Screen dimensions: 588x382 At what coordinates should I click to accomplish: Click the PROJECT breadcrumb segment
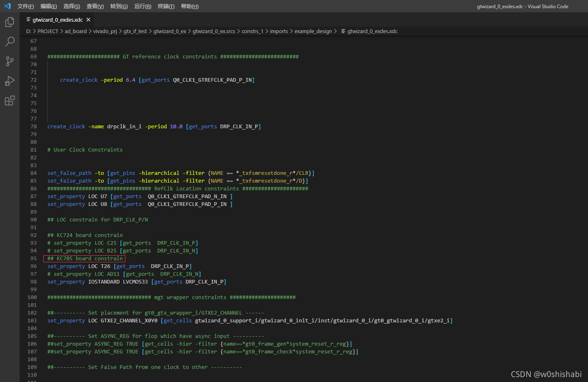point(48,31)
